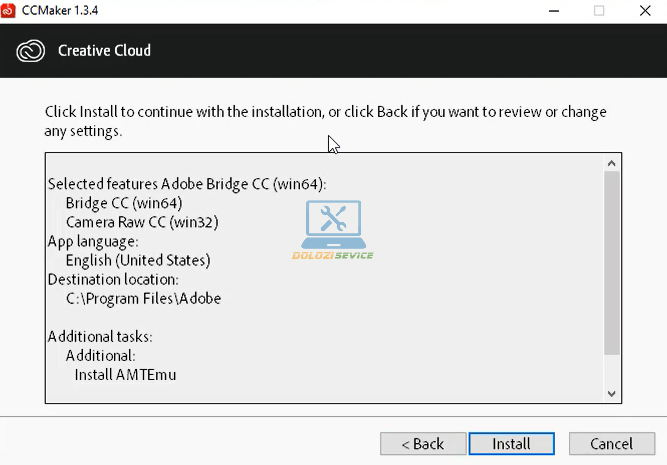The width and height of the screenshot is (667, 465).
Task: Click 'C:\Program Files\Adobe' destination path
Action: 143,299
